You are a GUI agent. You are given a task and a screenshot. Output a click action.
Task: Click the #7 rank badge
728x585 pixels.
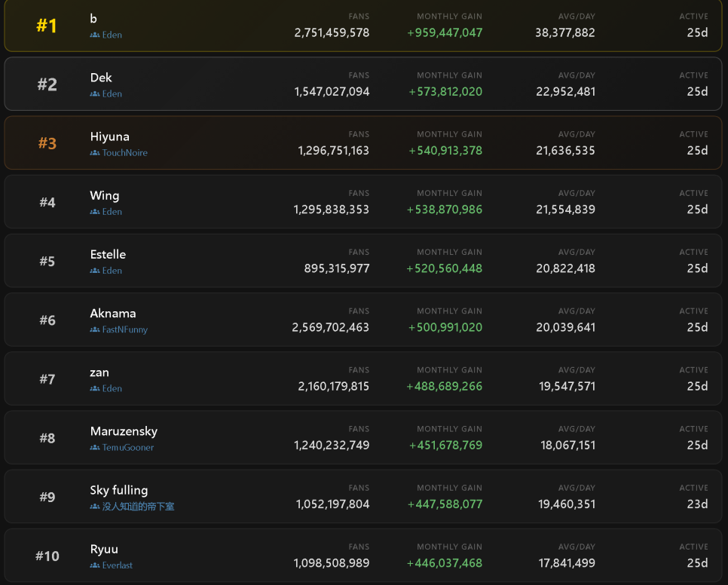(x=47, y=379)
